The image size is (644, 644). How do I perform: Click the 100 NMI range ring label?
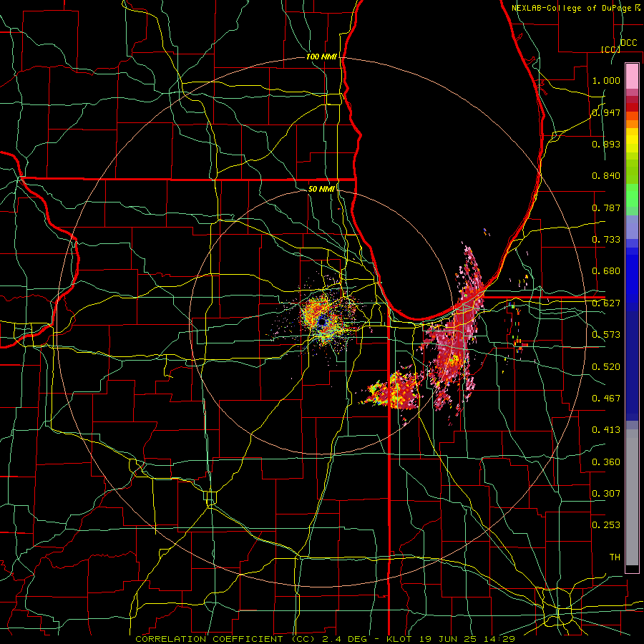coord(321,57)
